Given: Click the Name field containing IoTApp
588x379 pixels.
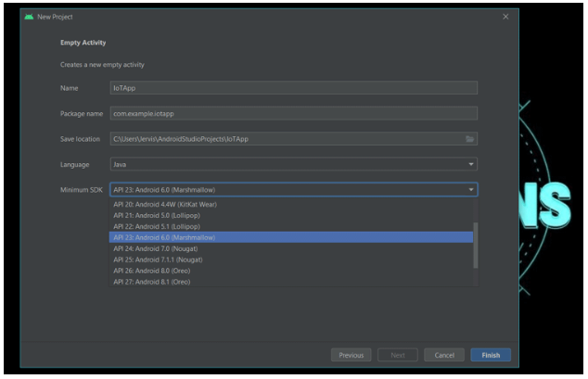Looking at the screenshot, I should coord(292,88).
